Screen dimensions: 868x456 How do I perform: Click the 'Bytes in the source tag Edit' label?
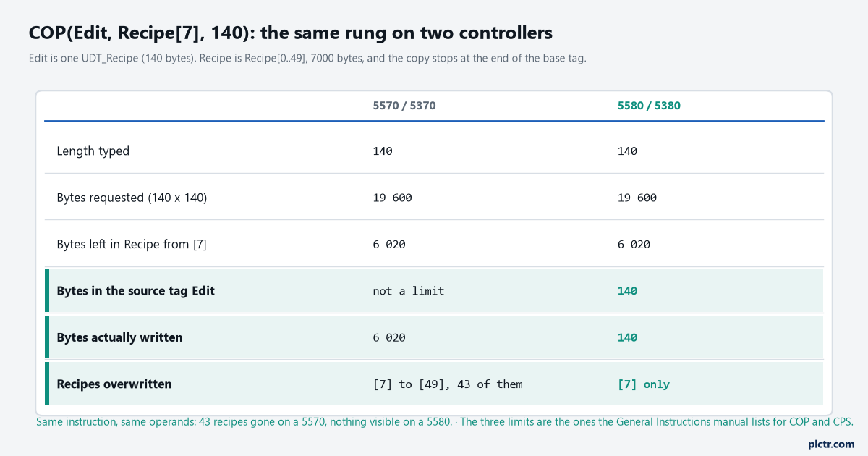pyautogui.click(x=135, y=291)
